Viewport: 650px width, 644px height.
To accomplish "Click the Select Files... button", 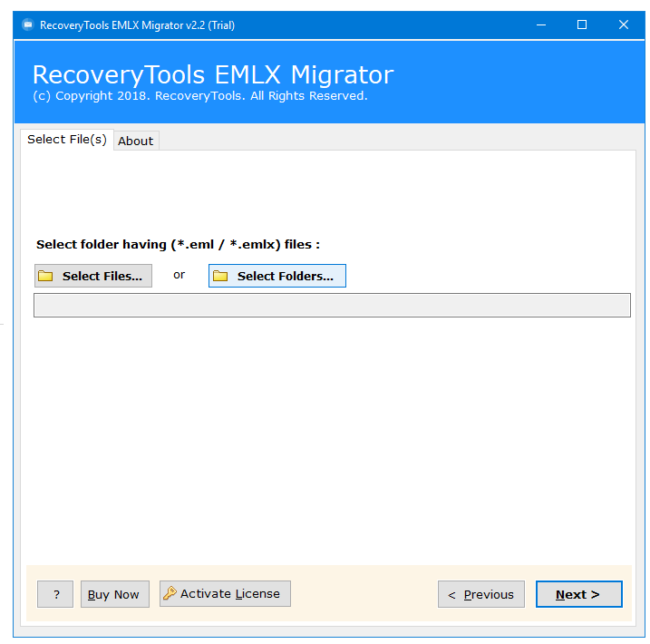I will [x=93, y=276].
